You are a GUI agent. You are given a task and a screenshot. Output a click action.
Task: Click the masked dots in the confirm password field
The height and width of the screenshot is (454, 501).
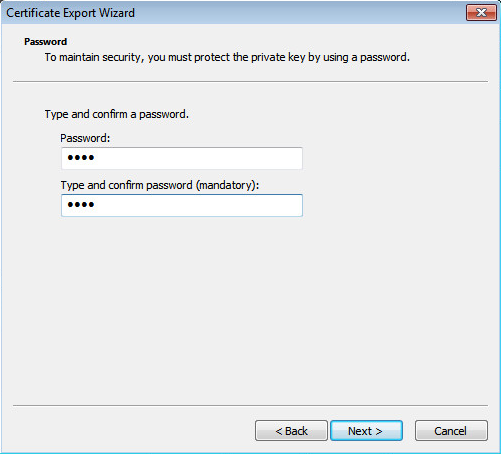[x=81, y=205]
